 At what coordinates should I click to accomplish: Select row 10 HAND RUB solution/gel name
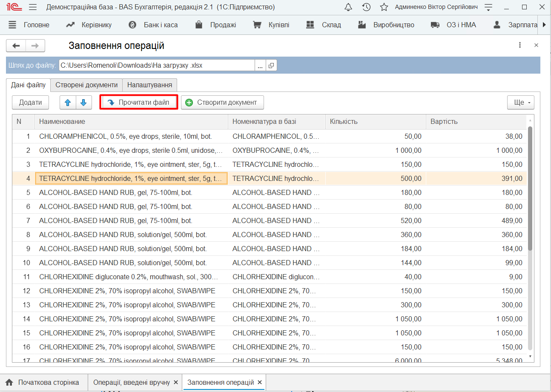pos(131,263)
